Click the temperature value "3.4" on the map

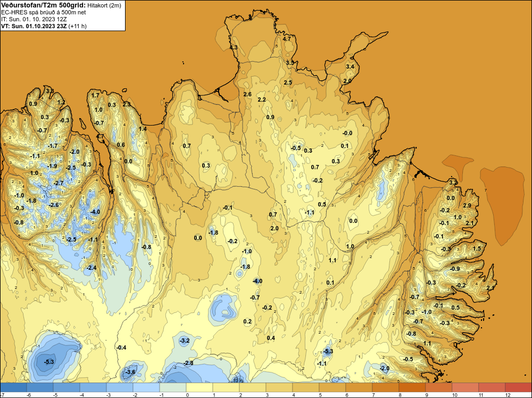point(350,67)
